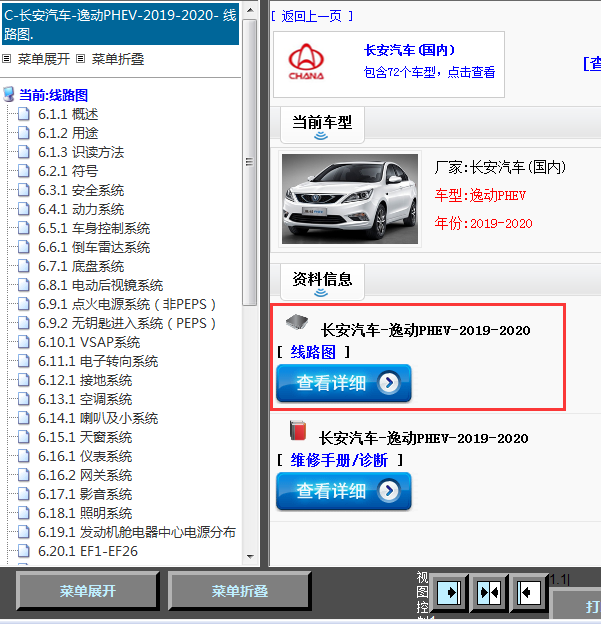Click the left-arrow view control icon
Screen dimensions: 601x624
pos(529,593)
